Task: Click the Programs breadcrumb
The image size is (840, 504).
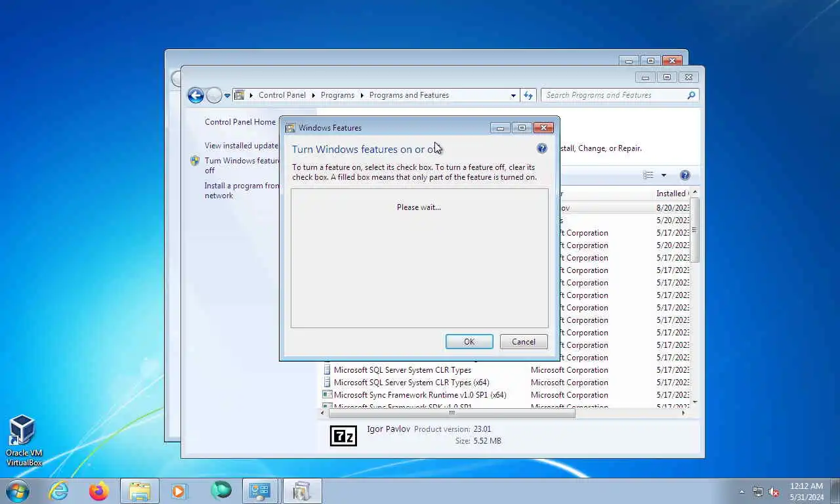Action: pos(338,95)
